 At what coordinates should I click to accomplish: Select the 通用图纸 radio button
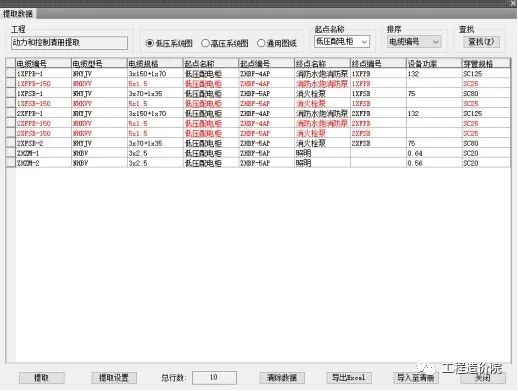[277, 43]
